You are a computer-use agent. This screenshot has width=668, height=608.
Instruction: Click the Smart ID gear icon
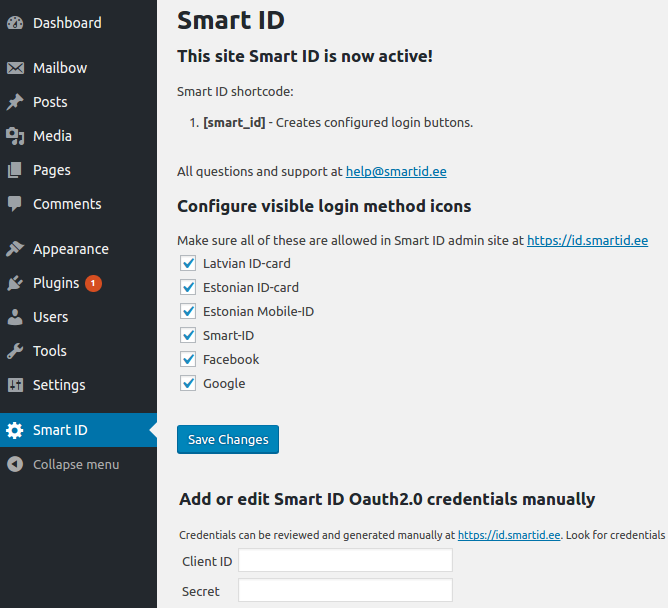pyautogui.click(x=15, y=430)
